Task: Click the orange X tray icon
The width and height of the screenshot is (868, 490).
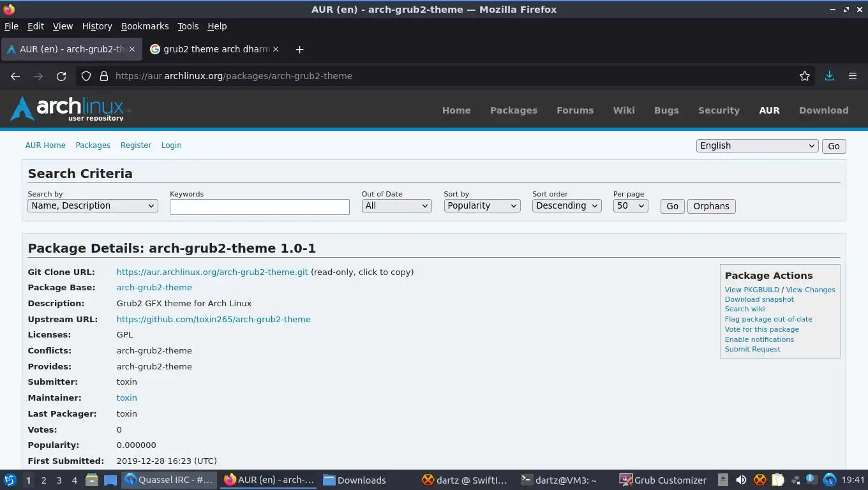Action: click(x=759, y=480)
